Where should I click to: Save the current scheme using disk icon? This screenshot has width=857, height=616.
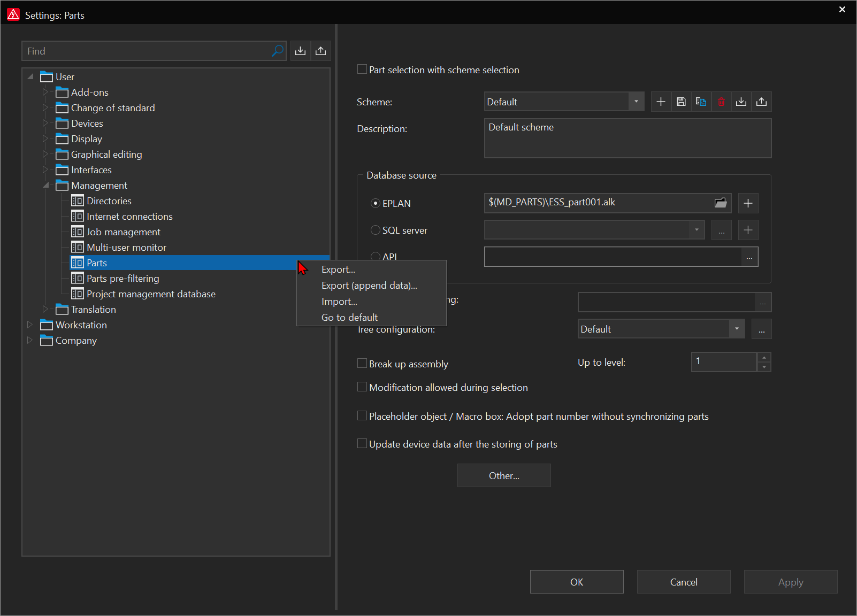point(681,102)
